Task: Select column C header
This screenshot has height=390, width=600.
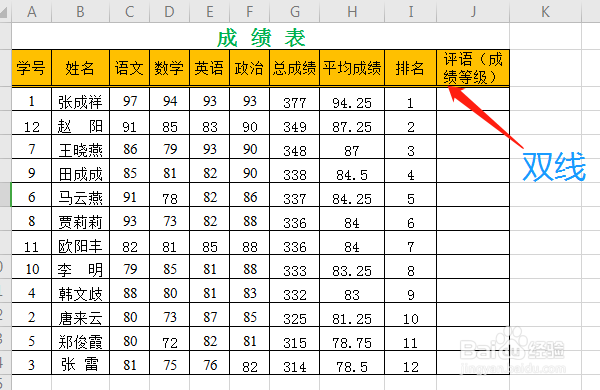Action: (129, 11)
